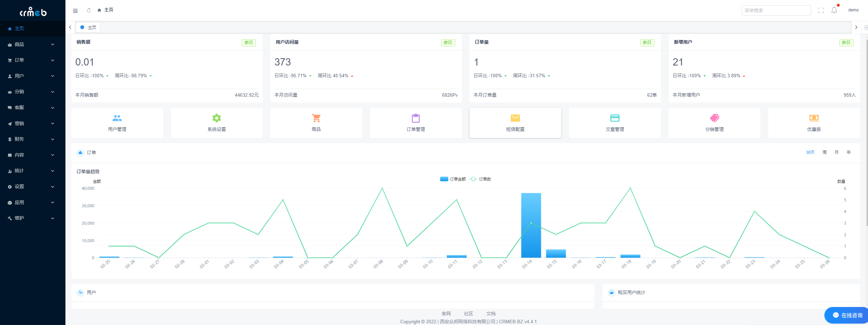This screenshot has width=868, height=325.
Task: Toggle 订单数 legend series
Action: [x=480, y=179]
